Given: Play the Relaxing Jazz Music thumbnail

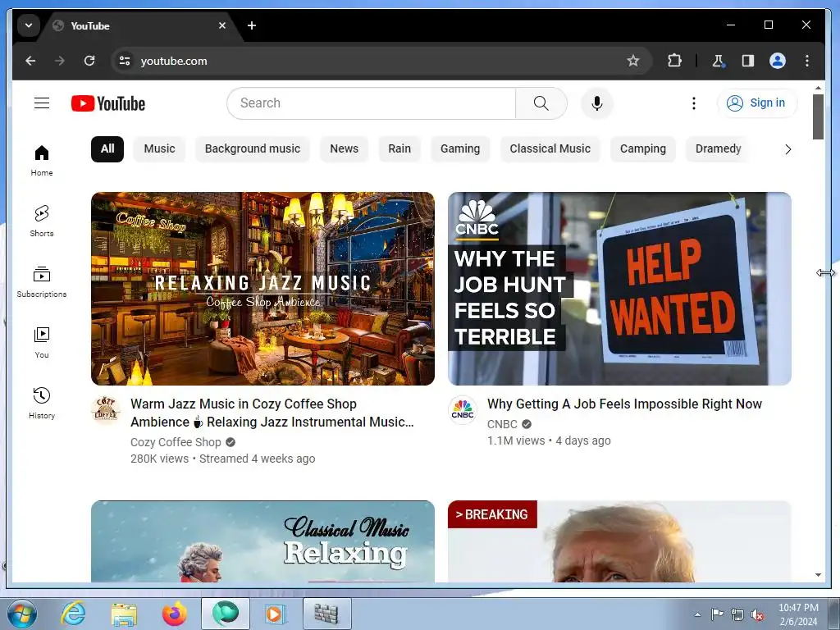Looking at the screenshot, I should (x=262, y=289).
